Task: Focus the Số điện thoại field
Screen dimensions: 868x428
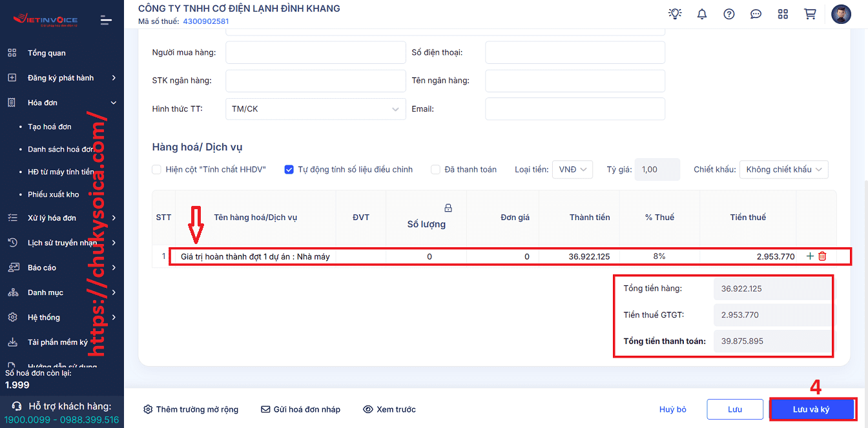Action: pyautogui.click(x=575, y=52)
